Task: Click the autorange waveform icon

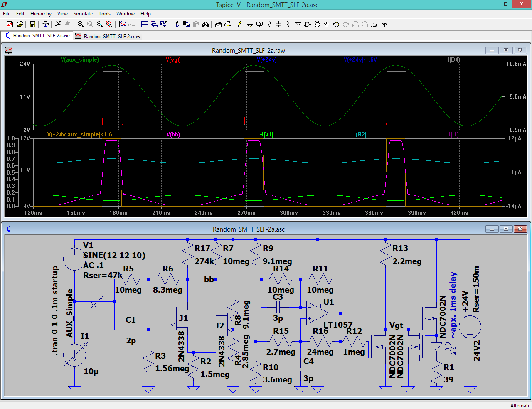Action: pos(122,25)
